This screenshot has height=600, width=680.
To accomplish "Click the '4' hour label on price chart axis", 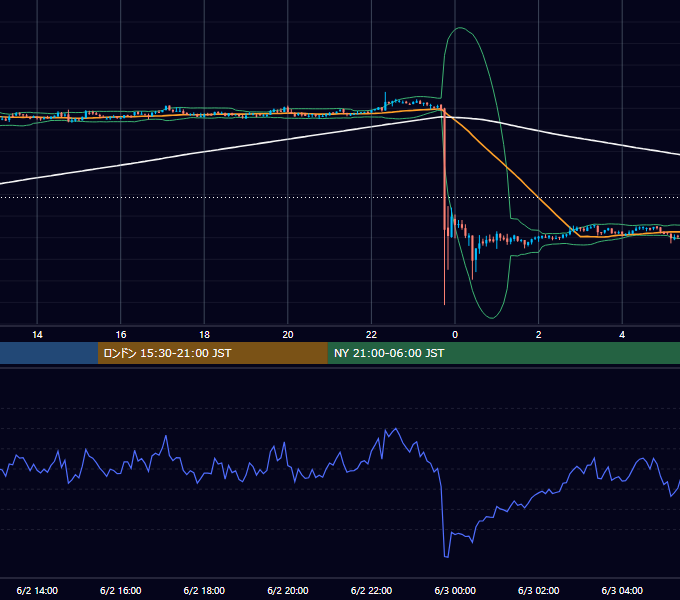I will (x=622, y=335).
